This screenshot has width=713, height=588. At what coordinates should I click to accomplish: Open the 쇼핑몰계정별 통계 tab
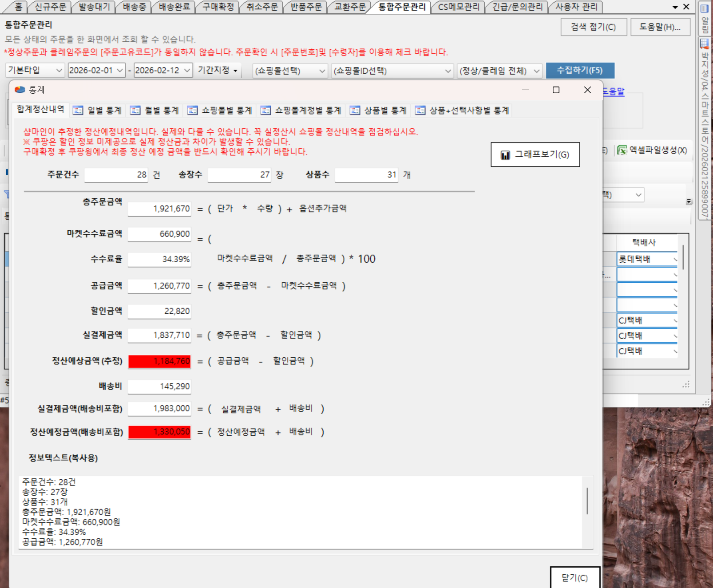point(302,110)
